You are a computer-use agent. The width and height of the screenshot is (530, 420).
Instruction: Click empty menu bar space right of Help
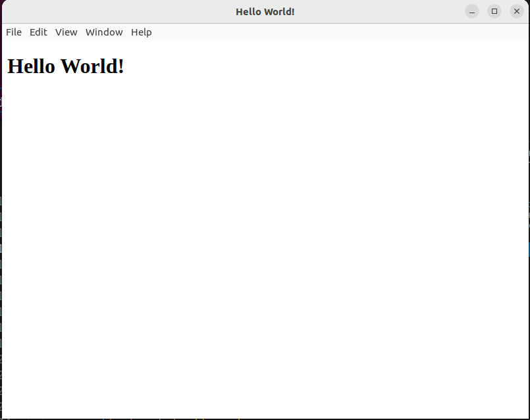(x=329, y=32)
